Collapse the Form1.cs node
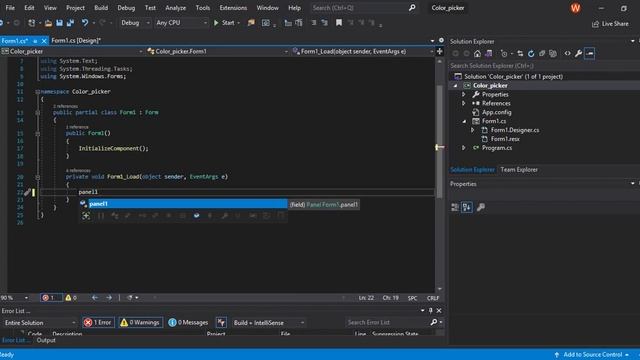The height and width of the screenshot is (360, 640). (x=464, y=121)
